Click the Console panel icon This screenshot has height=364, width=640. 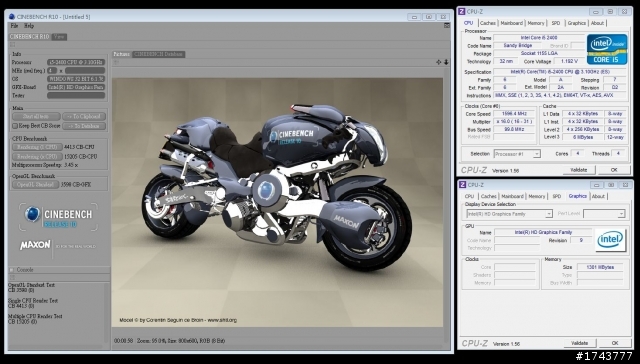point(11,270)
